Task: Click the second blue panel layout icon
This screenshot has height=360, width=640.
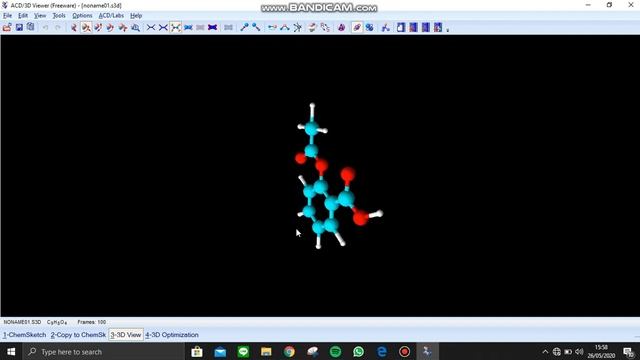Action: 413,27
